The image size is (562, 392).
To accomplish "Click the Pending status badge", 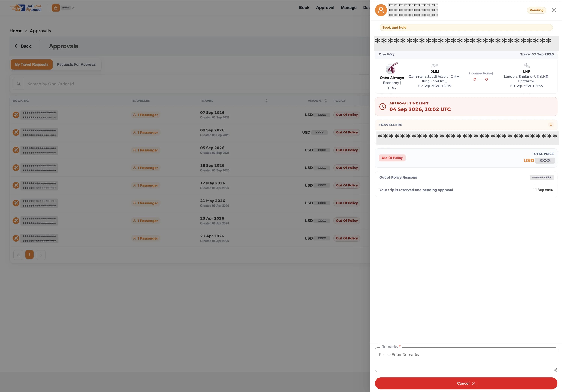I will [536, 10].
